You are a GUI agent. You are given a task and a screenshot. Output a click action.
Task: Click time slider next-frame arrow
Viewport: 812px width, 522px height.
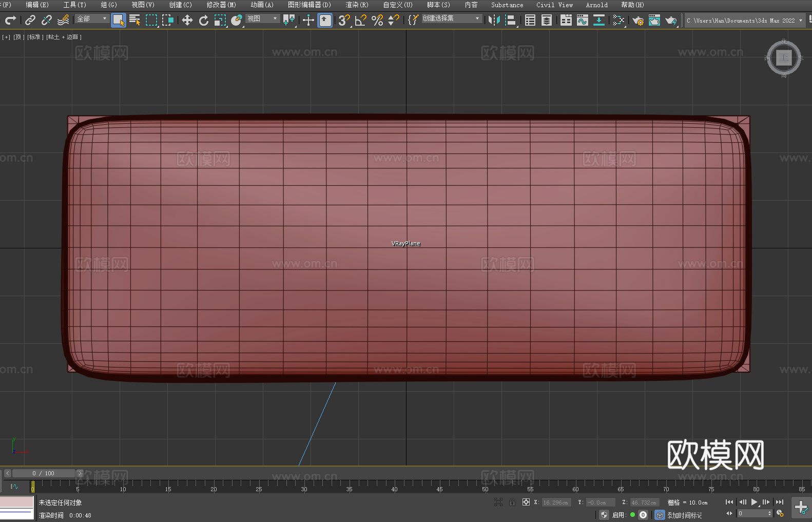coord(80,473)
